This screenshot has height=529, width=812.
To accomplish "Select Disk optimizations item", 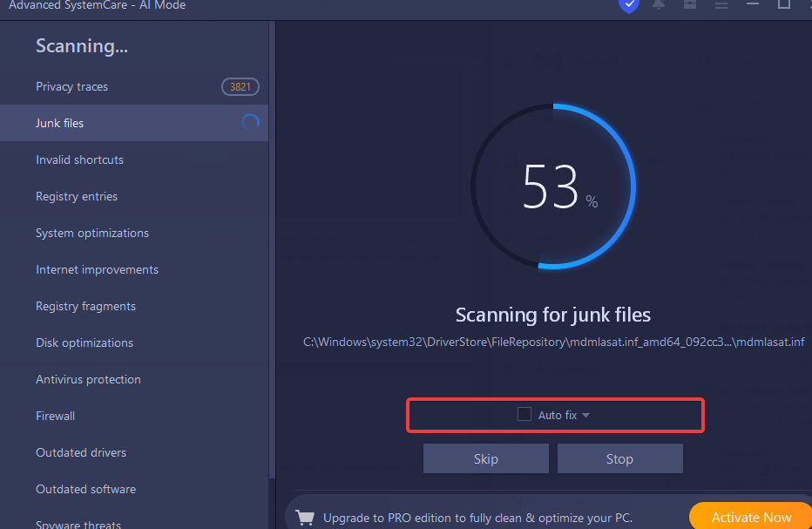I will click(134, 343).
